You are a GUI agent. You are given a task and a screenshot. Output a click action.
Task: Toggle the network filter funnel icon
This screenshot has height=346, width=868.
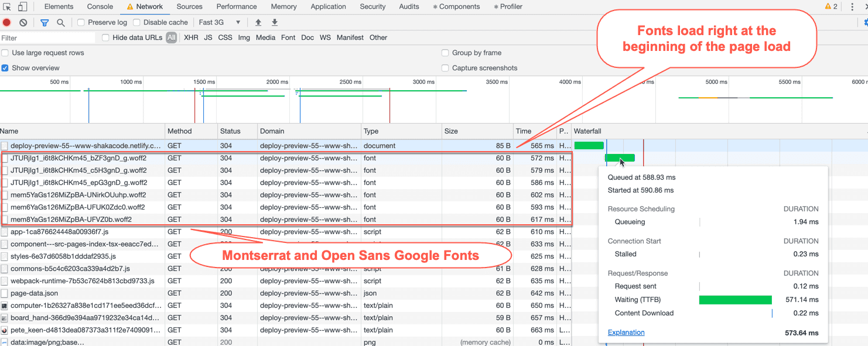[45, 23]
